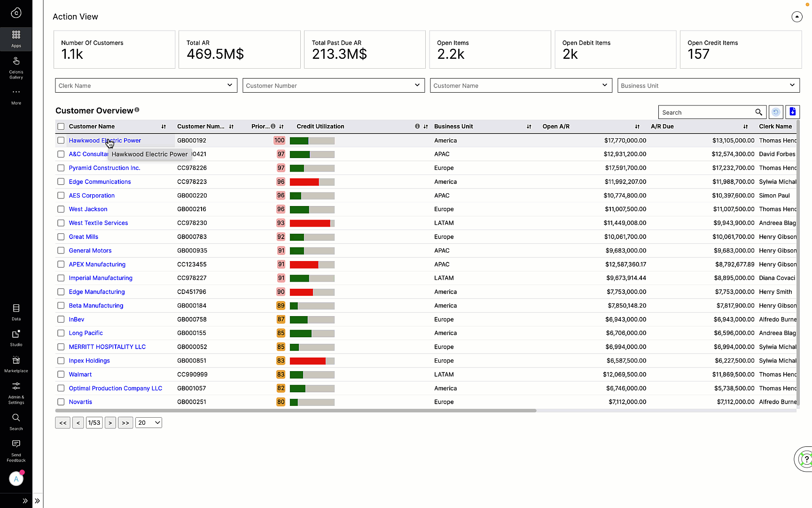Check the checkbox for West Textile Services
This screenshot has height=508, width=812.
point(61,222)
